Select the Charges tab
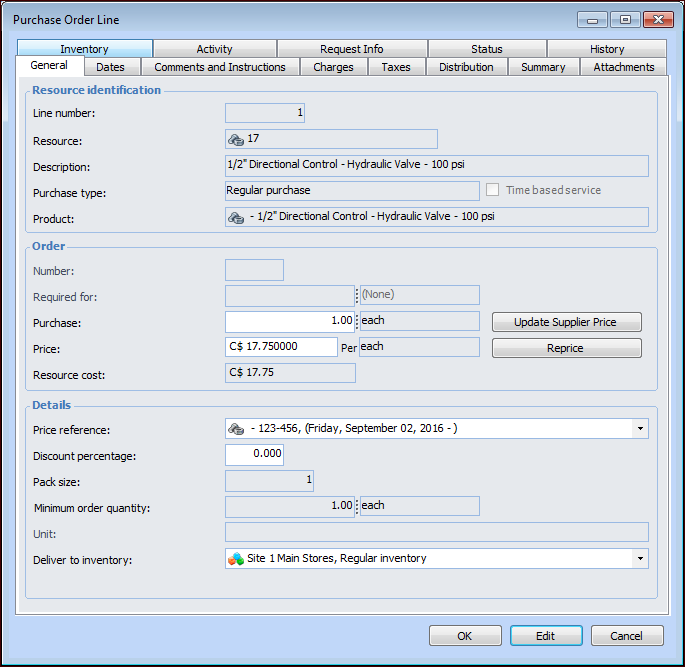 [333, 67]
